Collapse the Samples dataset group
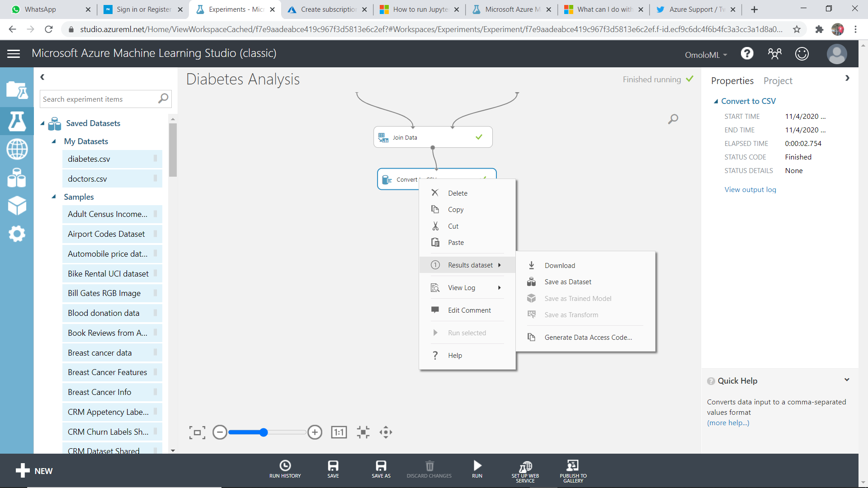Viewport: 868px width, 488px height. (54, 197)
